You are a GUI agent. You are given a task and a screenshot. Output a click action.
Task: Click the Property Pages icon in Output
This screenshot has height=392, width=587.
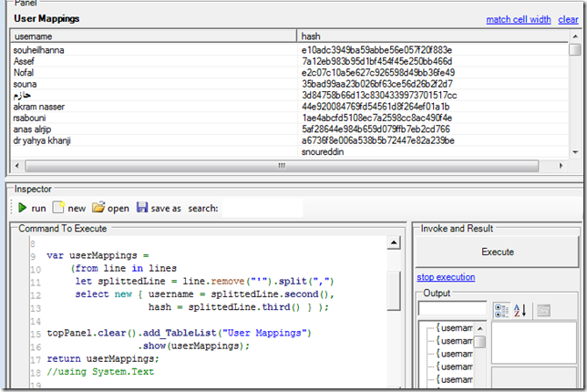point(543,311)
